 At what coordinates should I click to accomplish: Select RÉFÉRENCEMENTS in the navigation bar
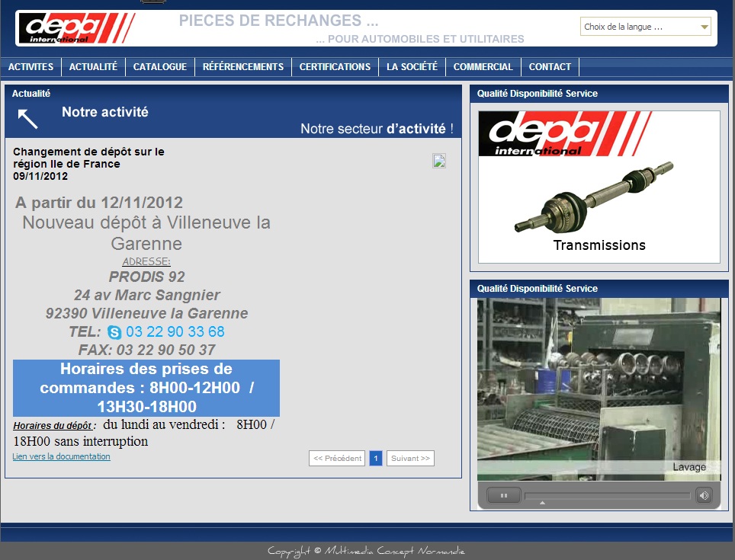click(243, 67)
